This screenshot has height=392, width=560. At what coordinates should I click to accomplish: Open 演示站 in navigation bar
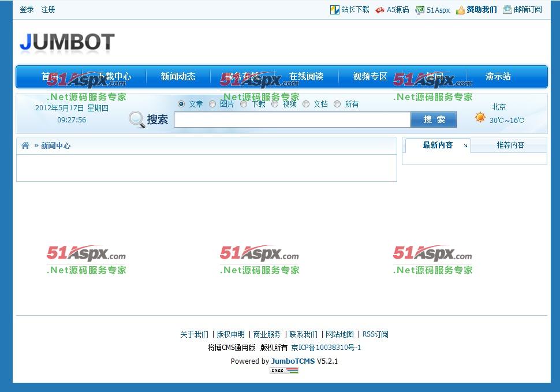[x=498, y=76]
